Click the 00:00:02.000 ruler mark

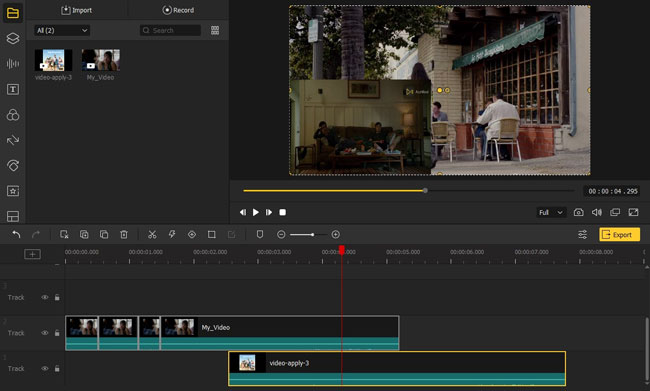pos(210,252)
